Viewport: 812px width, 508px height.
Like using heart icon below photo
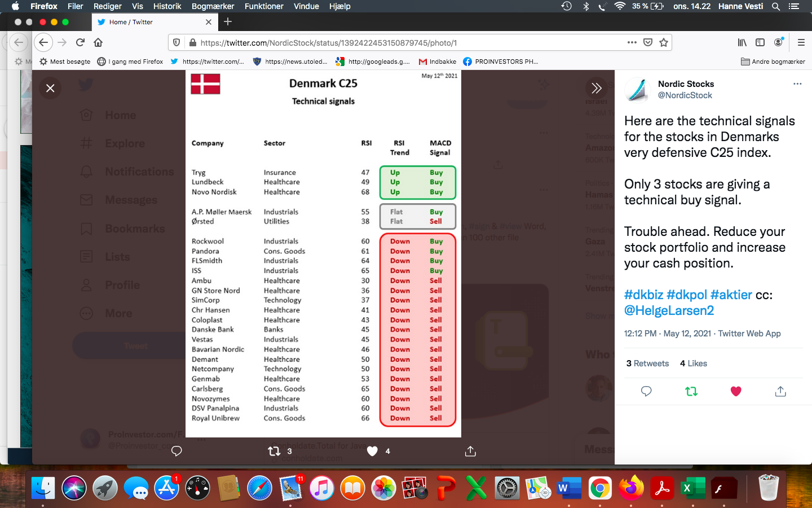click(372, 451)
